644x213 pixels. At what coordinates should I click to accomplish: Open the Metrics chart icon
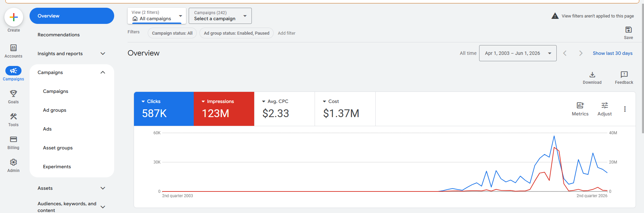click(580, 105)
